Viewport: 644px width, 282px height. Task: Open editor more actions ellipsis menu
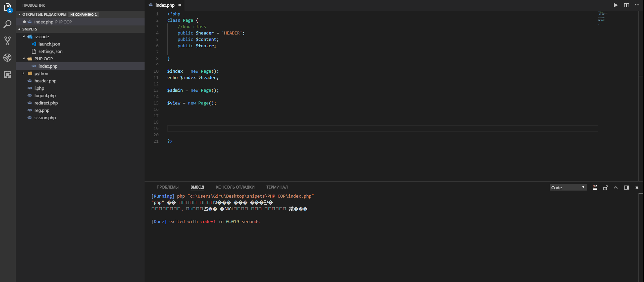[x=637, y=5]
